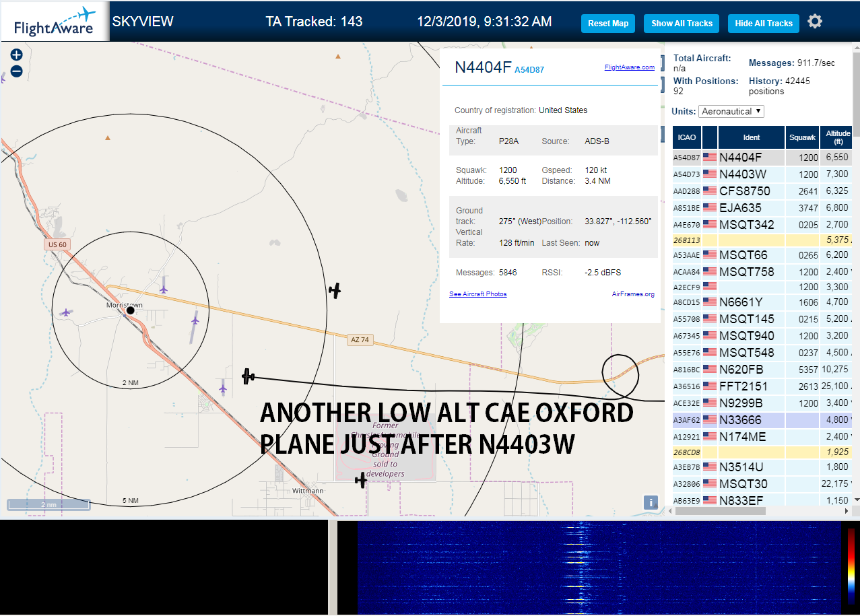Select the N4403W aircraft row
Screen dimensions: 860x616
tap(762, 174)
